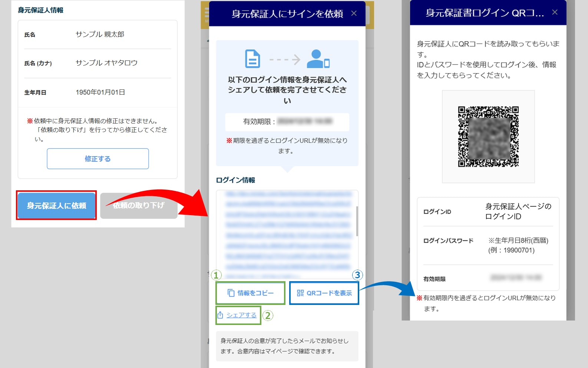Click the ログインパスワード example 19900701 text
Image resolution: width=588 pixels, height=368 pixels.
[511, 250]
